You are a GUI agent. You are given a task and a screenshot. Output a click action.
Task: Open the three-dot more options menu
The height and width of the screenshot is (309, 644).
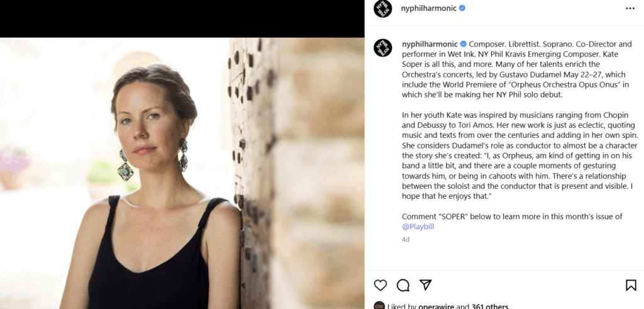coord(630,9)
